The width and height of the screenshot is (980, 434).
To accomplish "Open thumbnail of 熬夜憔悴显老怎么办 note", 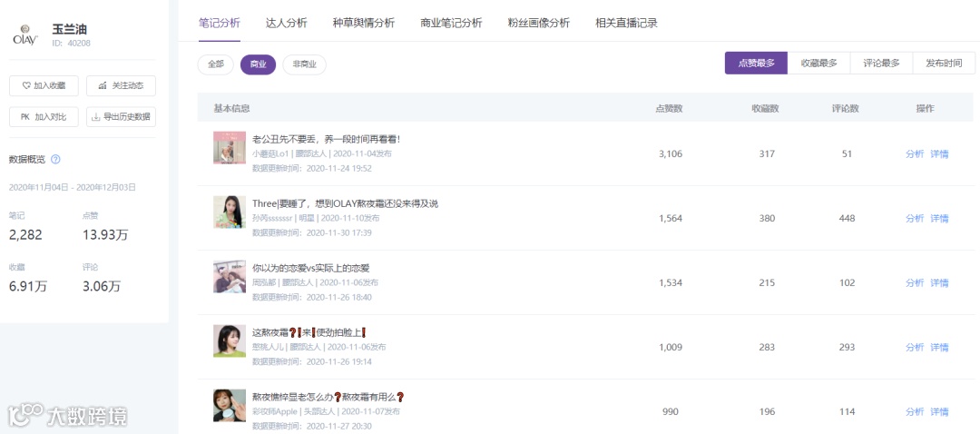I will pos(230,405).
